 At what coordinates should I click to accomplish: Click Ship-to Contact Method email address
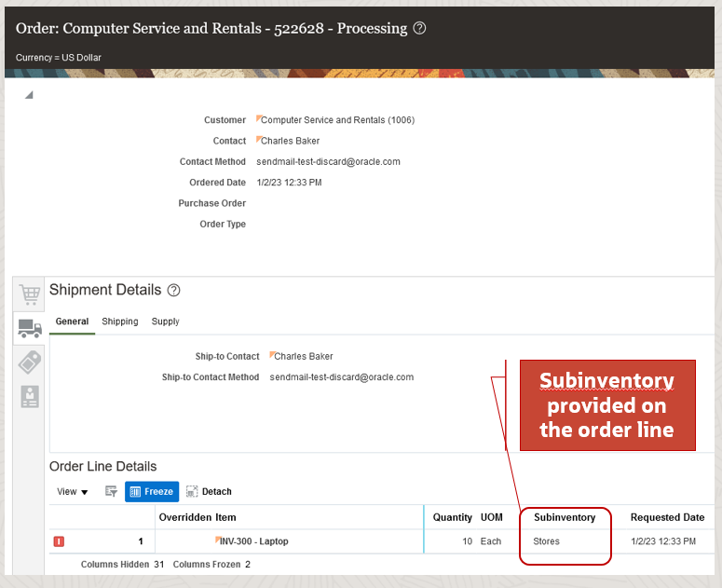(x=342, y=377)
